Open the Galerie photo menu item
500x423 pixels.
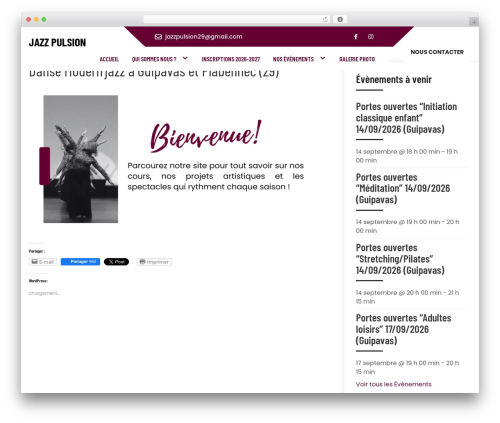(357, 59)
